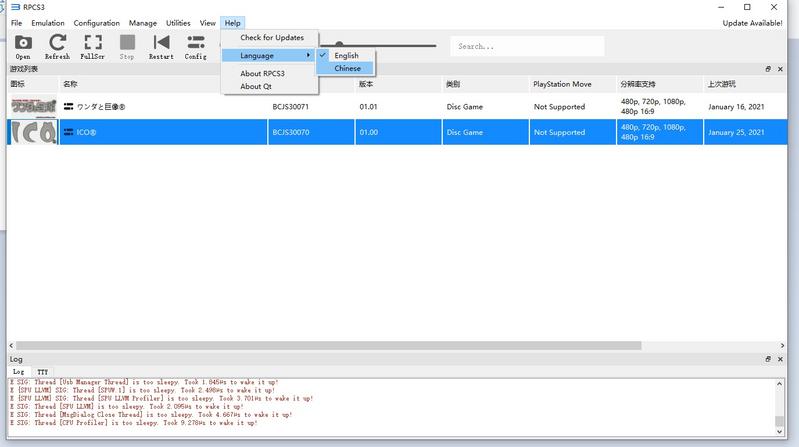Adjust the icon size slider
This screenshot has height=447, width=799.
(339, 45)
